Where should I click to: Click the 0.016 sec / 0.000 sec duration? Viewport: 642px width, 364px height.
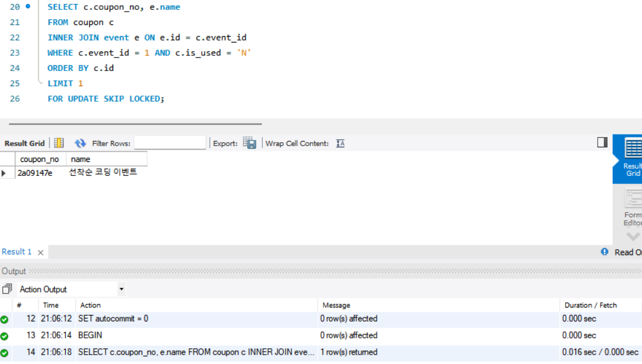coord(600,352)
